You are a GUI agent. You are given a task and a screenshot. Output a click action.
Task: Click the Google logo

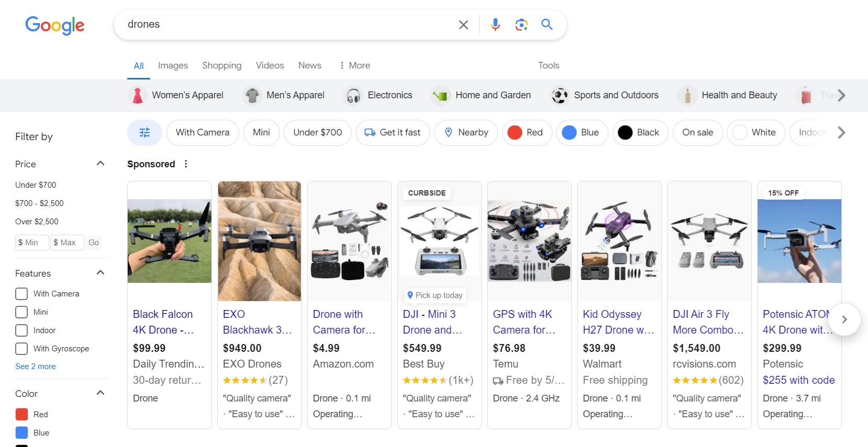tap(55, 25)
